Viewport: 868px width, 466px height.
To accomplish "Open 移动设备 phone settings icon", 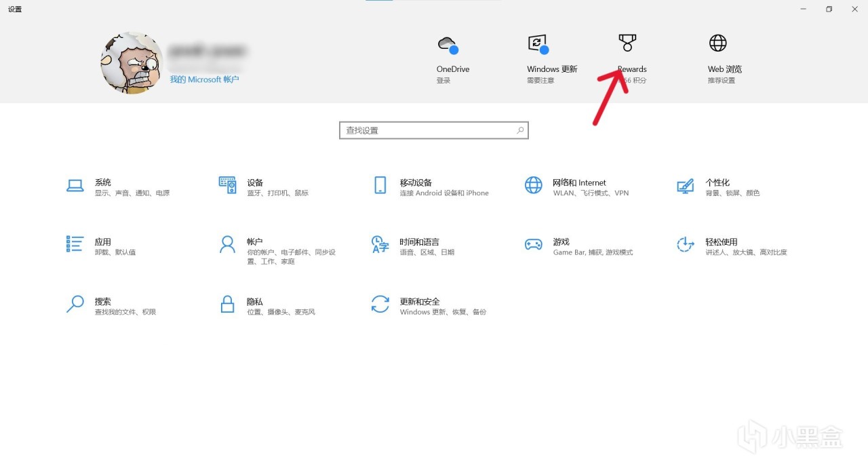I will click(x=380, y=185).
